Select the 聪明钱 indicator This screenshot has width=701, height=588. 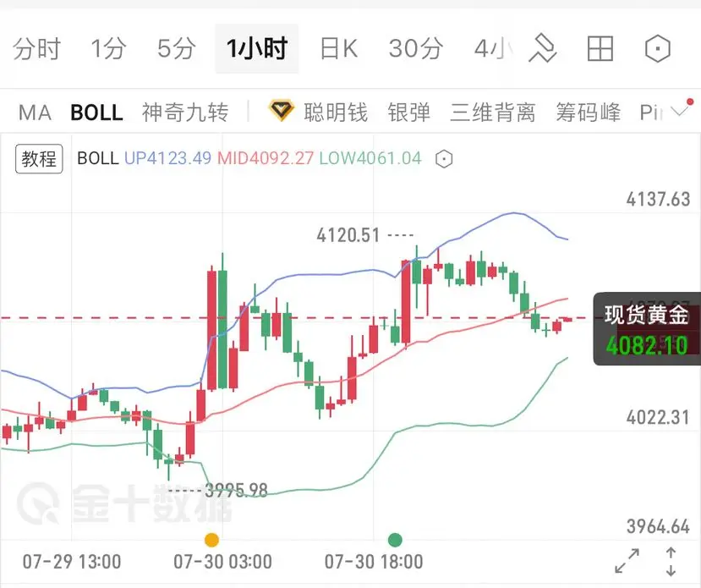[336, 113]
